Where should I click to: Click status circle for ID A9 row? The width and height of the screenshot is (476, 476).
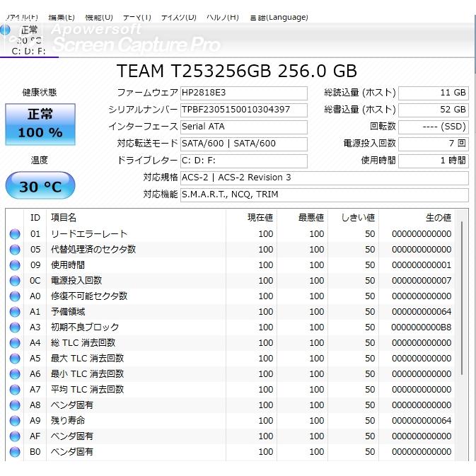click(x=15, y=421)
